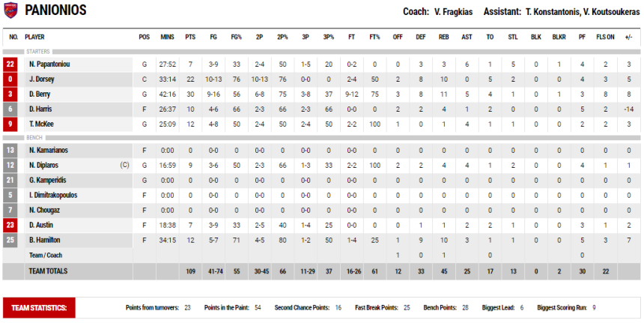
Task: Select the number 9 badge for McKee
Action: click(x=10, y=124)
